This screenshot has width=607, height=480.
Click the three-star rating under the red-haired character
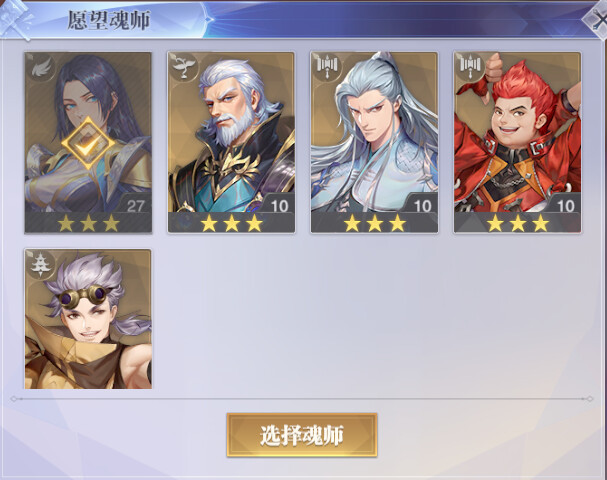point(518,224)
